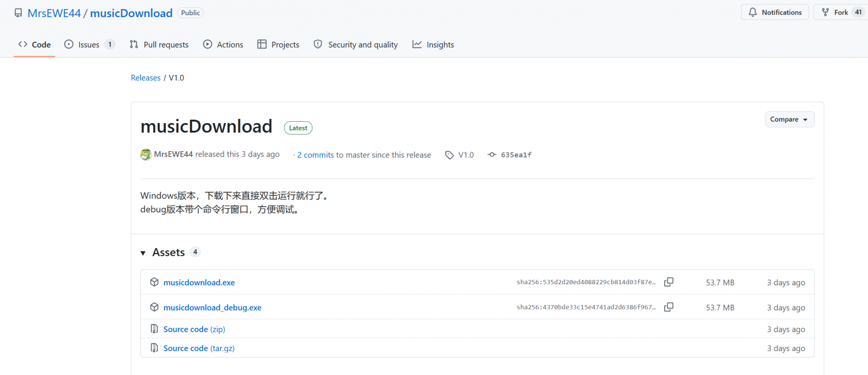
Task: Collapse the Assets section
Action: 143,253
